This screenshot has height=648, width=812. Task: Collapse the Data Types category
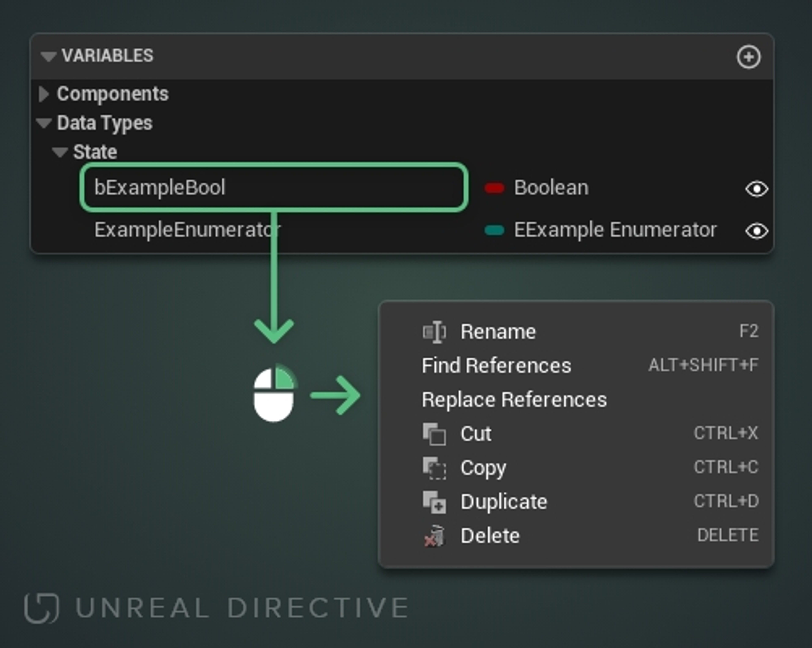click(x=44, y=123)
